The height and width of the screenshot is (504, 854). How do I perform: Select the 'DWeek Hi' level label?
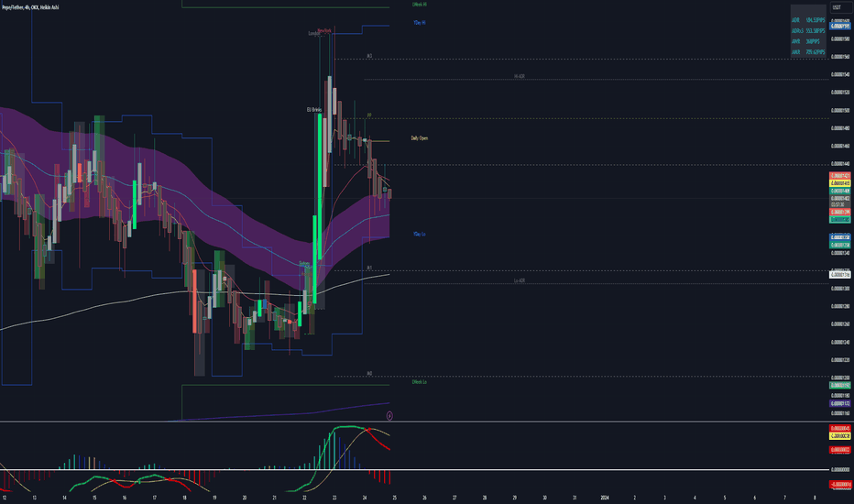coord(419,5)
